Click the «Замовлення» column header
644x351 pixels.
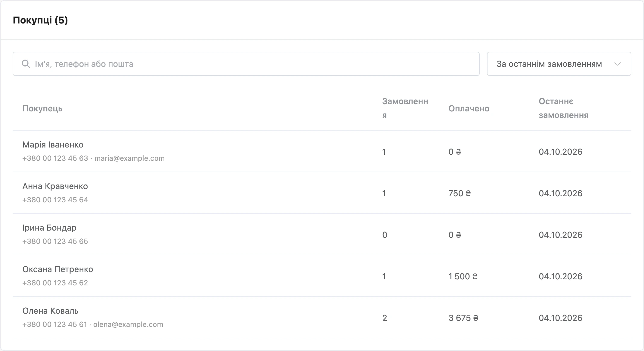pos(405,108)
